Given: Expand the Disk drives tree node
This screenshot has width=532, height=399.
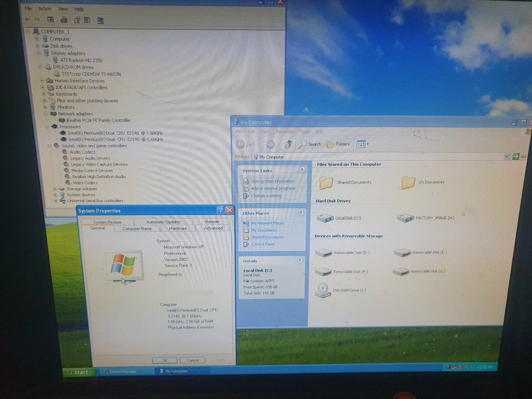Looking at the screenshot, I should (x=37, y=46).
